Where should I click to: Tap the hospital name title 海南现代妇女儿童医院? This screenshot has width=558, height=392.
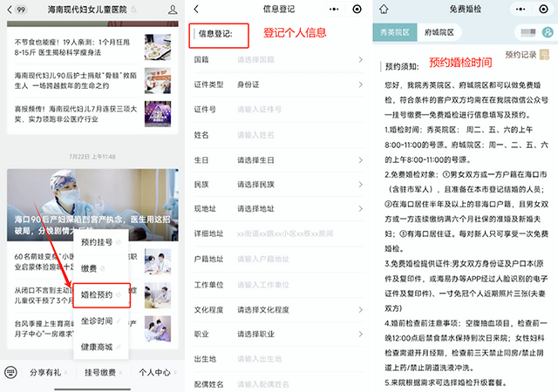87,10
